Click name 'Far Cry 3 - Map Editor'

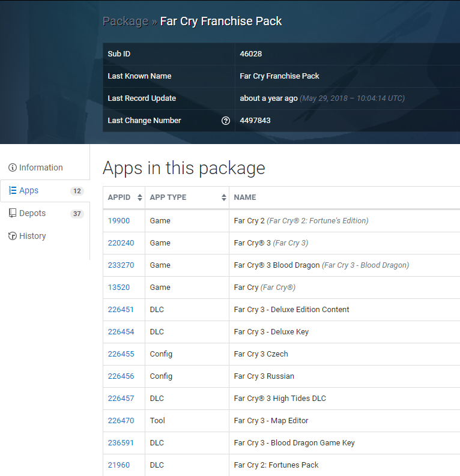pyautogui.click(x=271, y=420)
